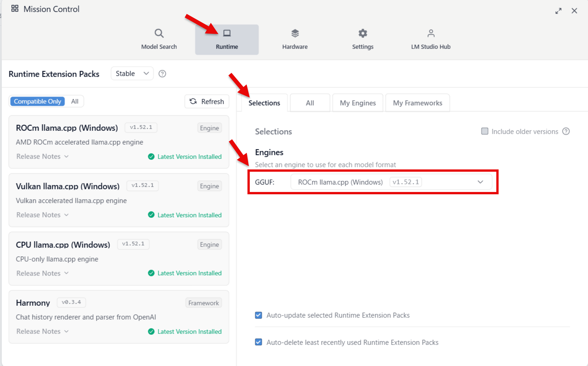
Task: Click help icon next to Include older versions
Action: coord(566,131)
